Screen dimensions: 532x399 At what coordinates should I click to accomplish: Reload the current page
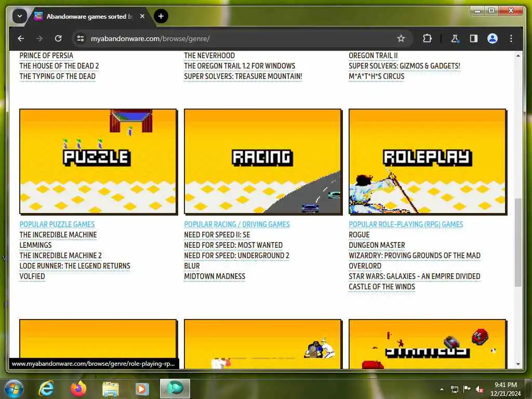[x=58, y=38]
